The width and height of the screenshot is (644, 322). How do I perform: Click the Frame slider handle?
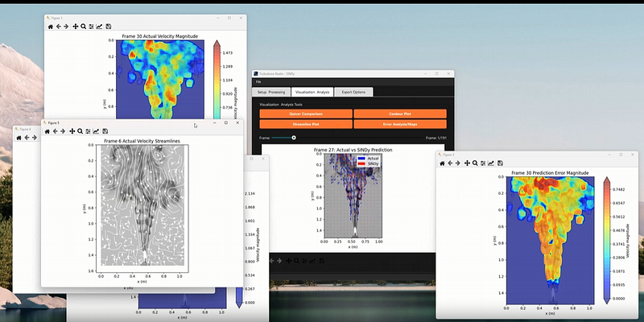point(294,138)
